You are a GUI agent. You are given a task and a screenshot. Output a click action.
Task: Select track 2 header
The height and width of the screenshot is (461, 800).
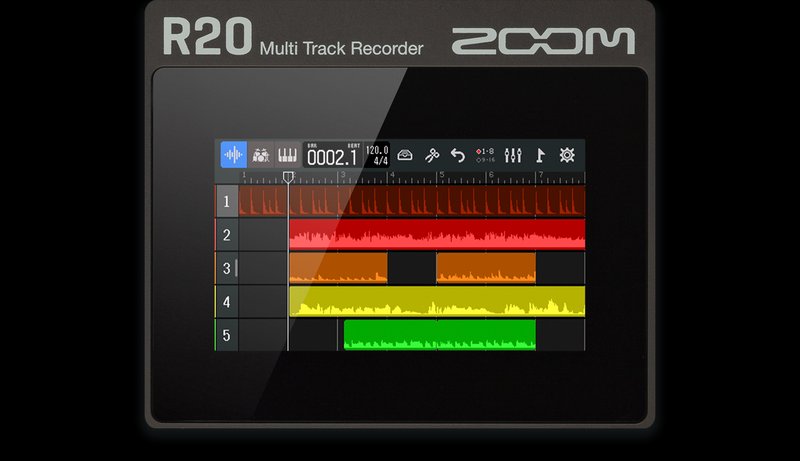(x=227, y=235)
